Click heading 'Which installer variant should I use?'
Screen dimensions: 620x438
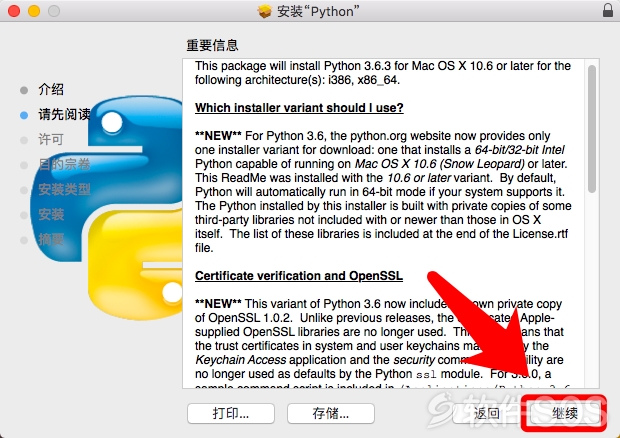coord(299,108)
